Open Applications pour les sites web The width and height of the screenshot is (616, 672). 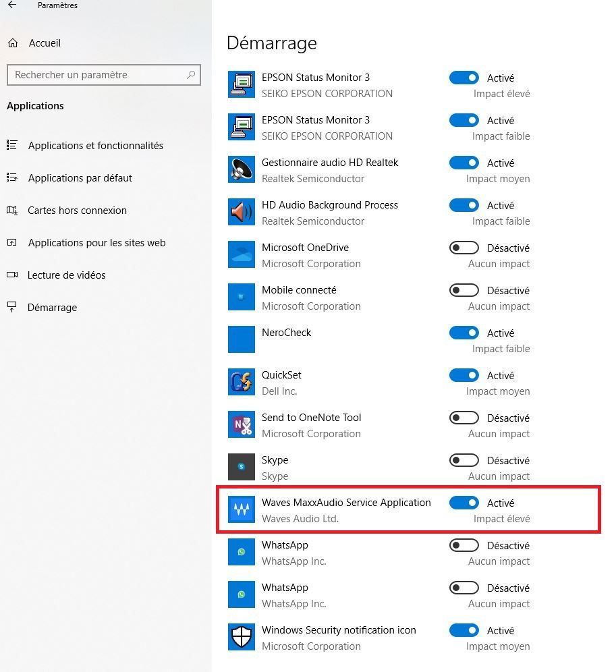(x=97, y=243)
